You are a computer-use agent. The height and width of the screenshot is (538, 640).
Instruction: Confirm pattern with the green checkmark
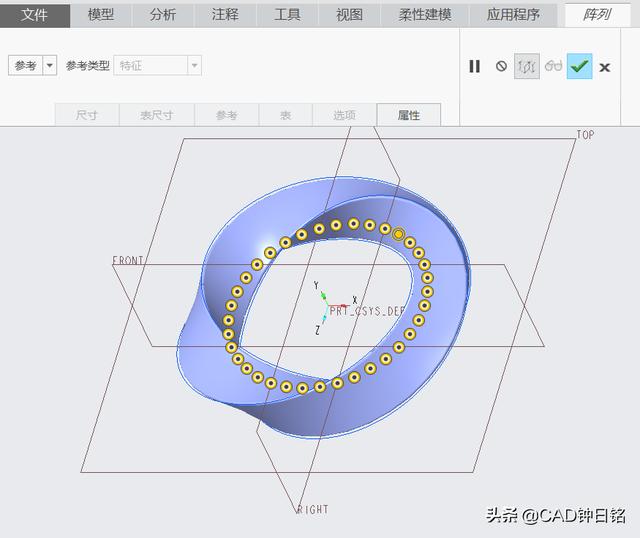tap(580, 66)
